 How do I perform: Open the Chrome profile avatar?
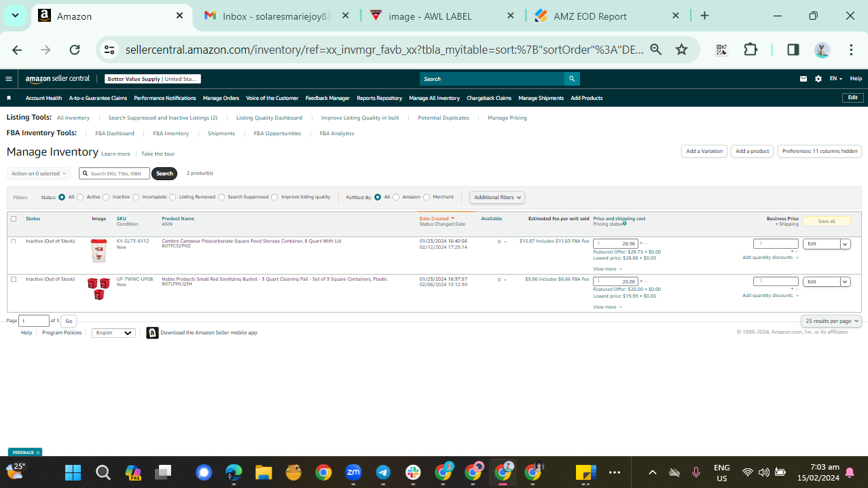coord(822,50)
